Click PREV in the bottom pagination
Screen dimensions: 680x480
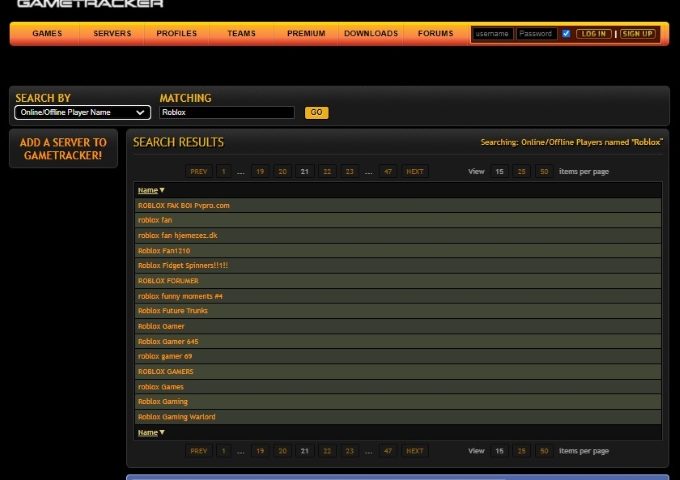[x=199, y=451]
